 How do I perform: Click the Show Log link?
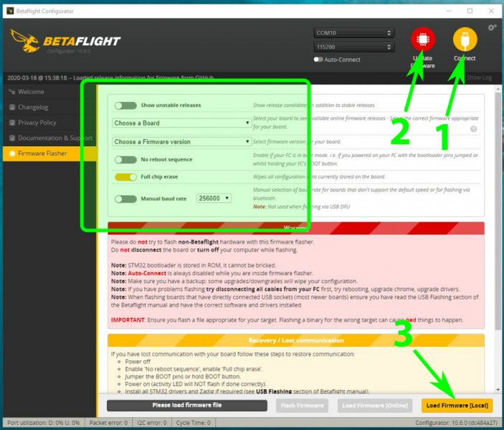click(479, 77)
